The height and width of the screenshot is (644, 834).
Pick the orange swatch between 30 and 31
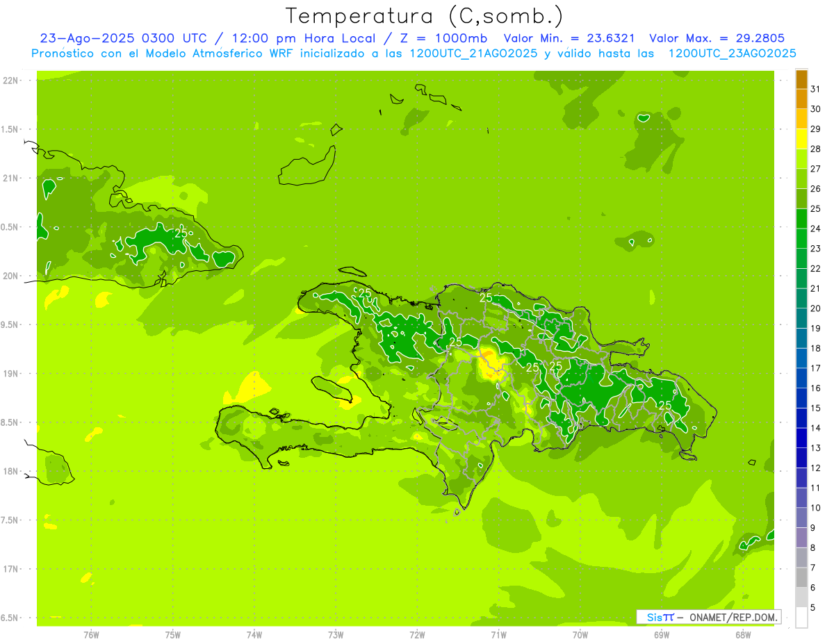coord(801,99)
